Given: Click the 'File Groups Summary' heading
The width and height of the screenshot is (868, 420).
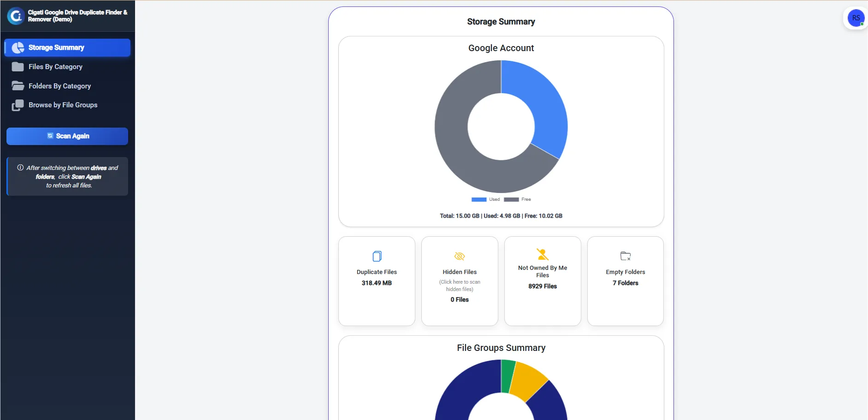Looking at the screenshot, I should tap(501, 348).
